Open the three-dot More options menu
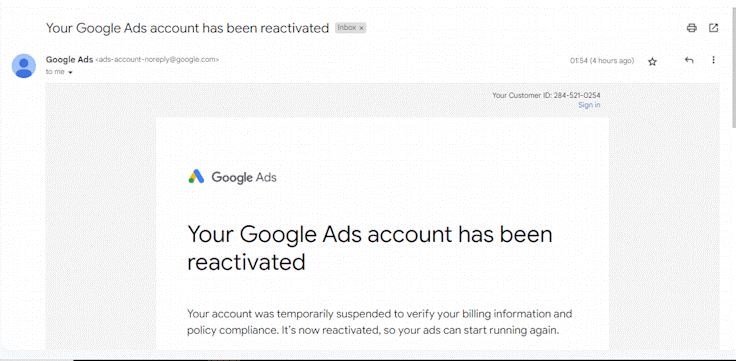The image size is (736, 361). [713, 60]
